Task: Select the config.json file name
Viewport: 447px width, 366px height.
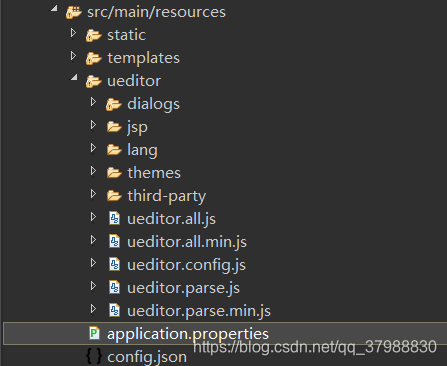Action: (147, 357)
